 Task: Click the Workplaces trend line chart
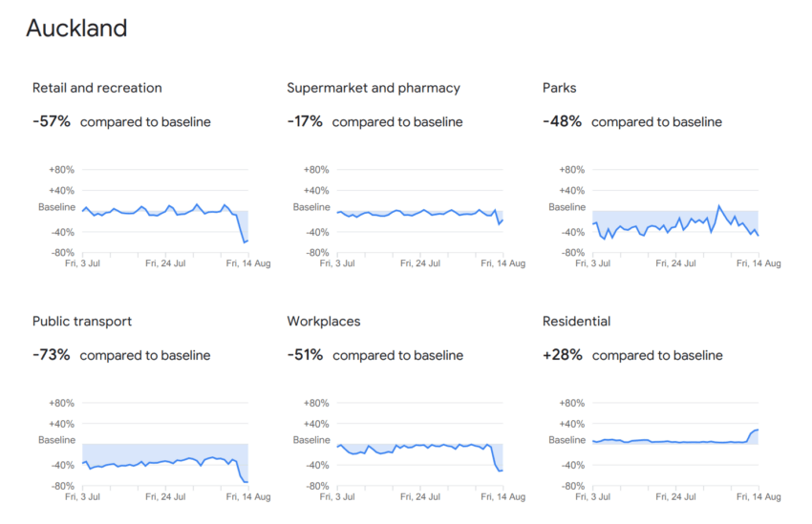420,447
